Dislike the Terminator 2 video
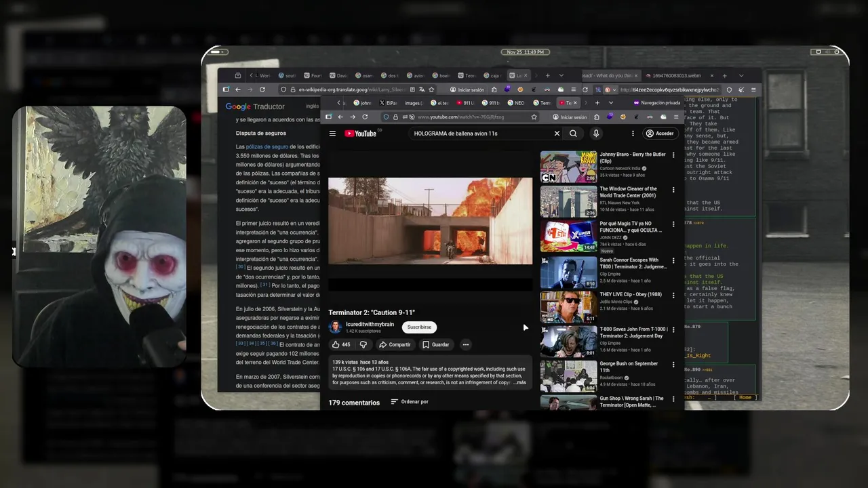The image size is (868, 488). pyautogui.click(x=363, y=344)
